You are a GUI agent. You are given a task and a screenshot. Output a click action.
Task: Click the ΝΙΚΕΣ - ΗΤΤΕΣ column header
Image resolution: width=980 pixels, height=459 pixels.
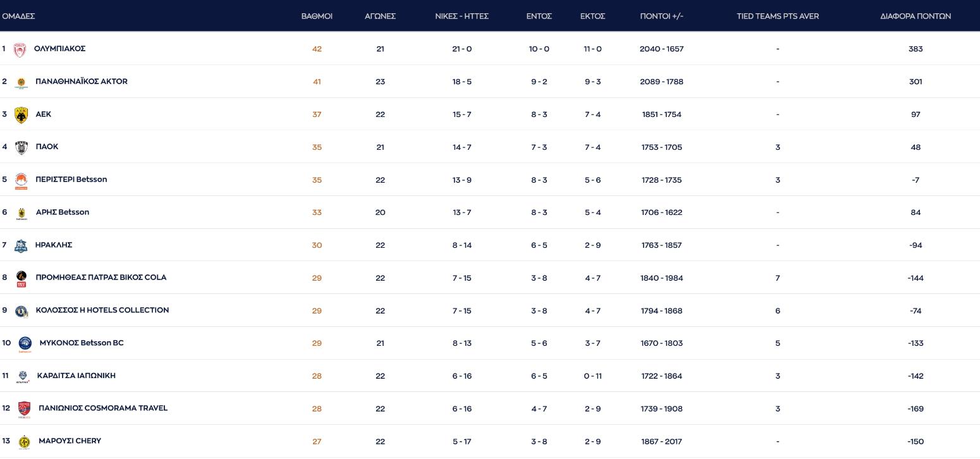[462, 16]
